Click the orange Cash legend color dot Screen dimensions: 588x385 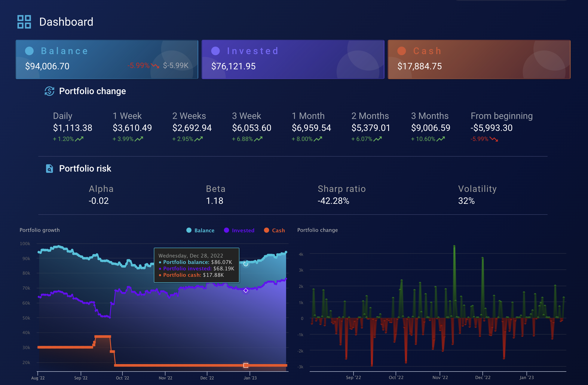[266, 230]
